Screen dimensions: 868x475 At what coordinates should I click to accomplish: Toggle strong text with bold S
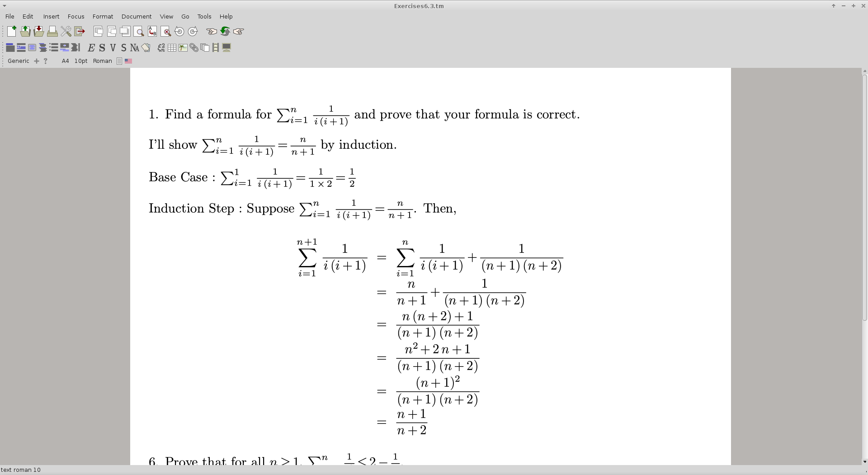pos(102,47)
